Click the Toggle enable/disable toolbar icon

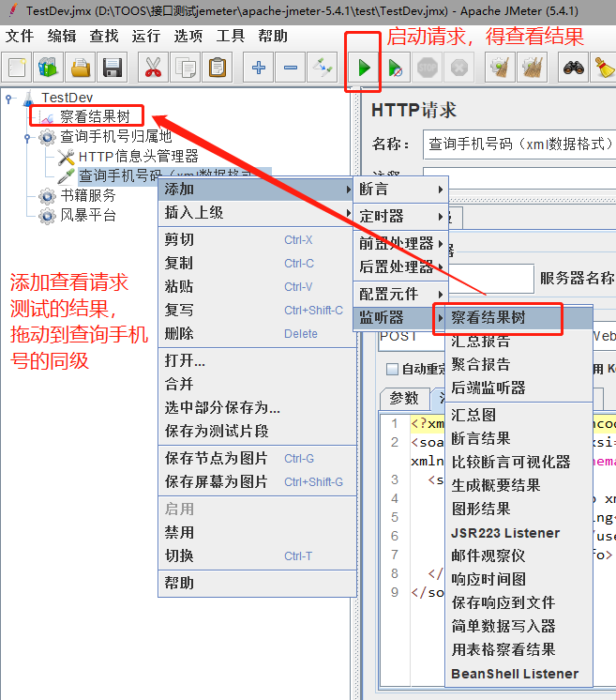click(323, 68)
